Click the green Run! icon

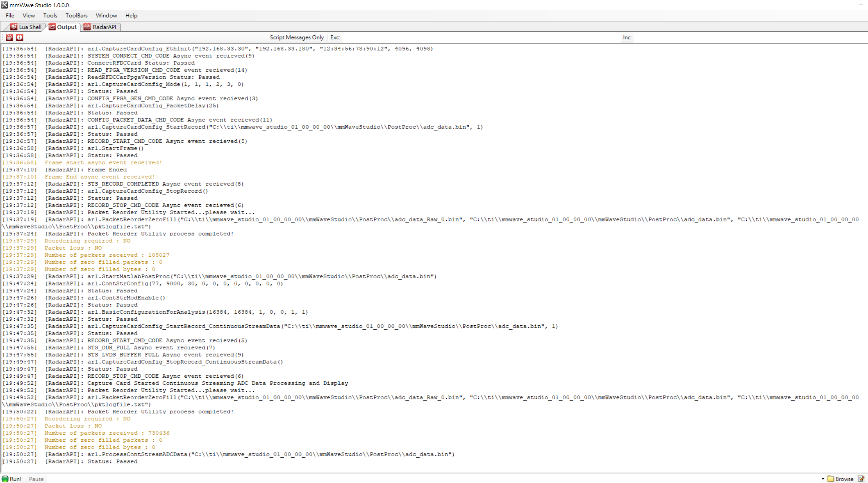[5, 479]
